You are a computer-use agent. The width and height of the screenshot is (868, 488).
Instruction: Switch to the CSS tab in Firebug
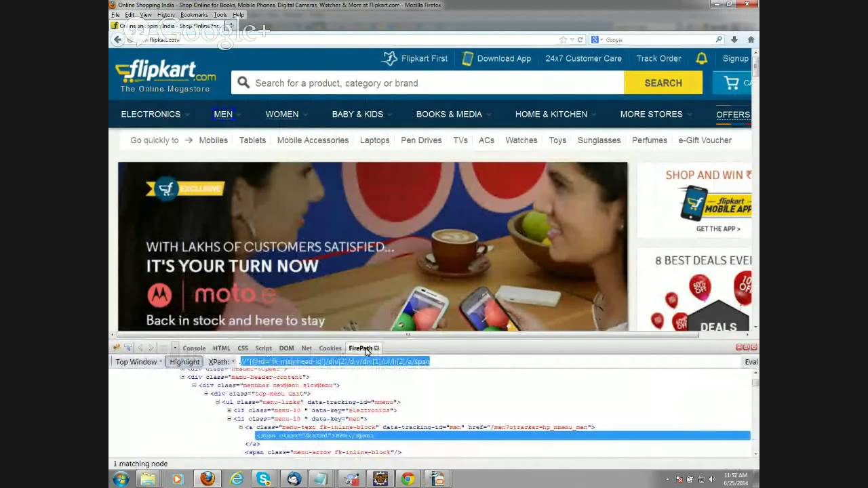tap(243, 348)
